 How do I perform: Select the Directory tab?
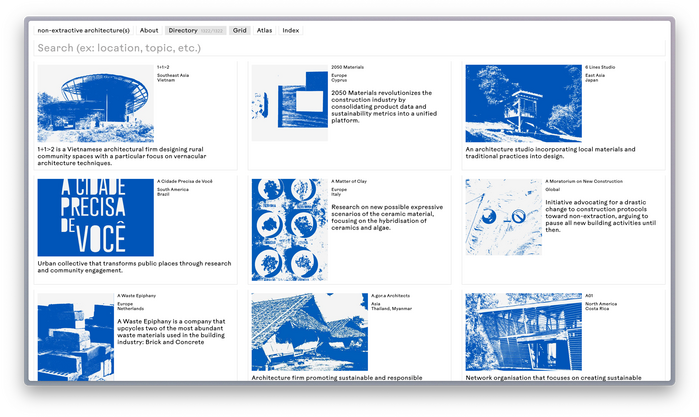click(x=195, y=30)
